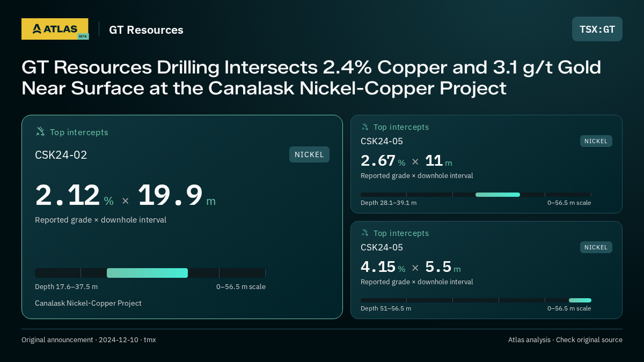This screenshot has height=362, width=644.
Task: Click the headline about 2.4% Copper intercept
Action: point(311,78)
